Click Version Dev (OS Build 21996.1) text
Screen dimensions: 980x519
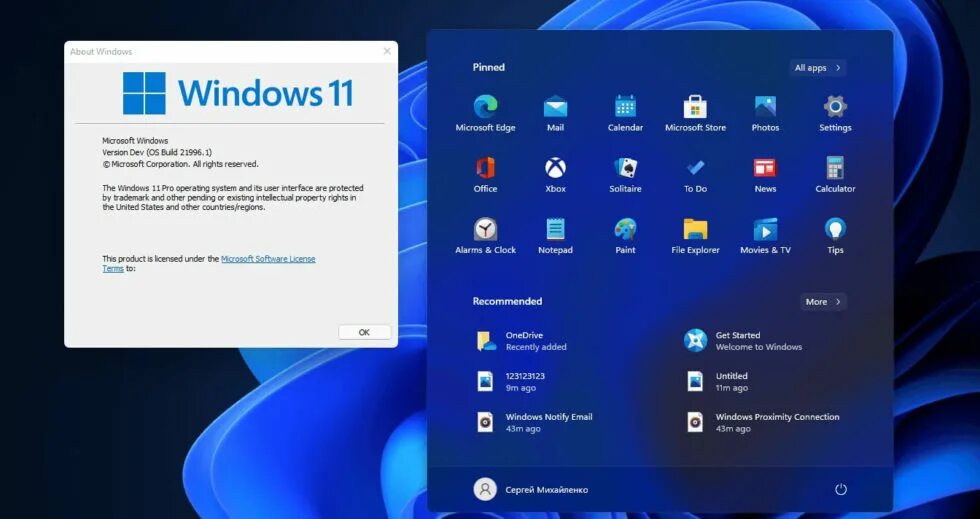tap(157, 152)
